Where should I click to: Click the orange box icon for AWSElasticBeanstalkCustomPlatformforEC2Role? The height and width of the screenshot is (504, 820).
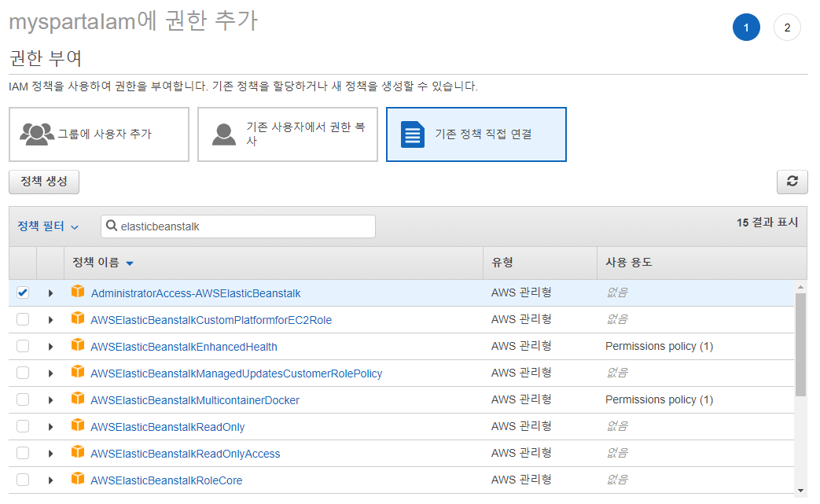click(78, 318)
